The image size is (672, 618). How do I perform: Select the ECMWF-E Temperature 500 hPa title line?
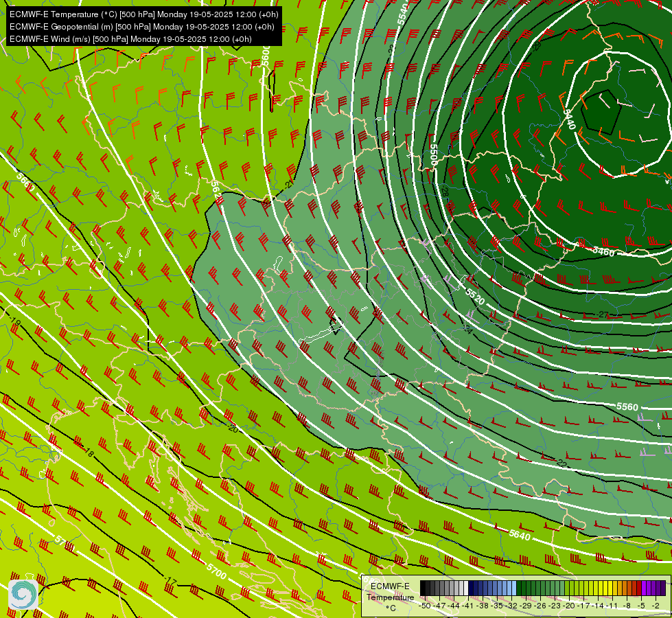coord(144,14)
